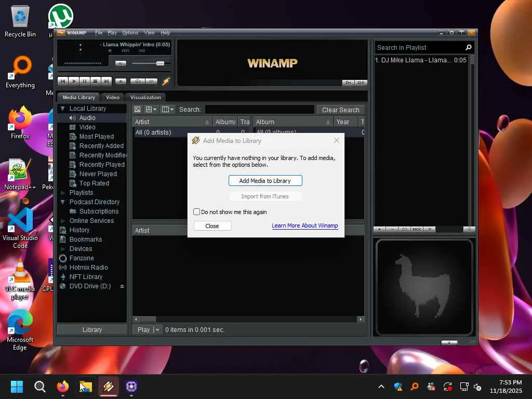
Task: Stop playback with the Stop button
Action: pyautogui.click(x=96, y=82)
